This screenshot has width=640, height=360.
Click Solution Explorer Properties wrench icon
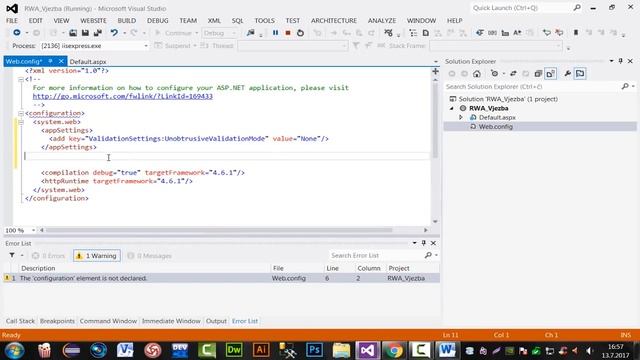pos(567,74)
